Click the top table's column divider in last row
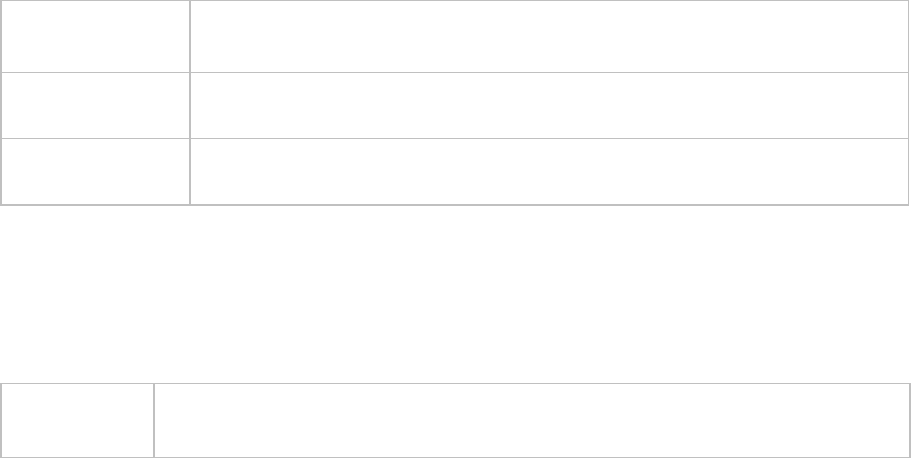 [189, 171]
